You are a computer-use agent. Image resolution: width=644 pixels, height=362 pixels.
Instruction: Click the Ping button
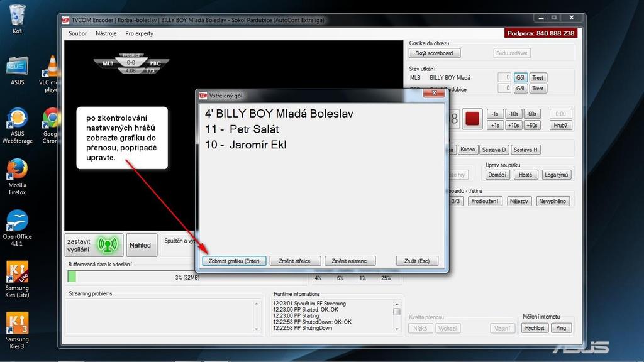(561, 328)
